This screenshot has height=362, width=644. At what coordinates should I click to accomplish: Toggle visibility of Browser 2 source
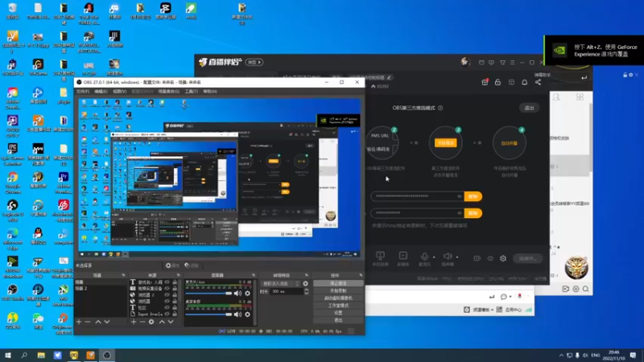point(167,295)
